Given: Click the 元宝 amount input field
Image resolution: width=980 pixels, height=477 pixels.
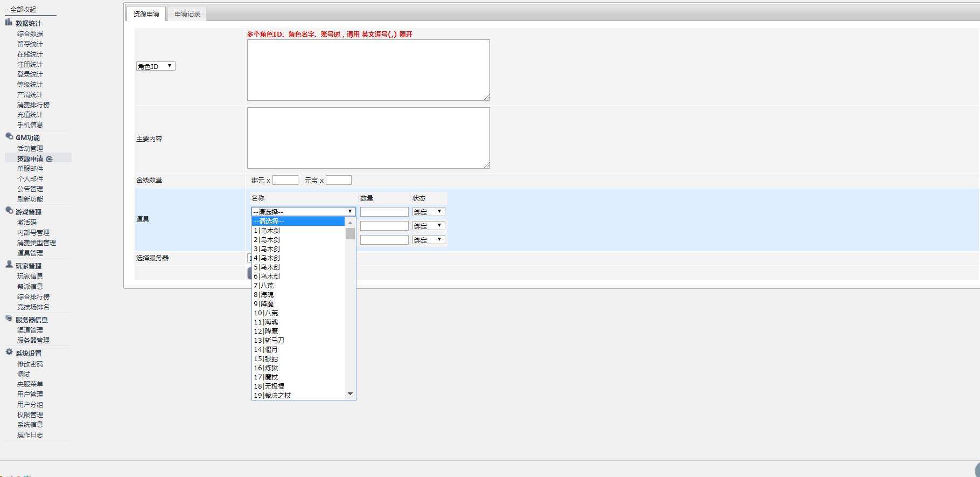Looking at the screenshot, I should pyautogui.click(x=339, y=181).
